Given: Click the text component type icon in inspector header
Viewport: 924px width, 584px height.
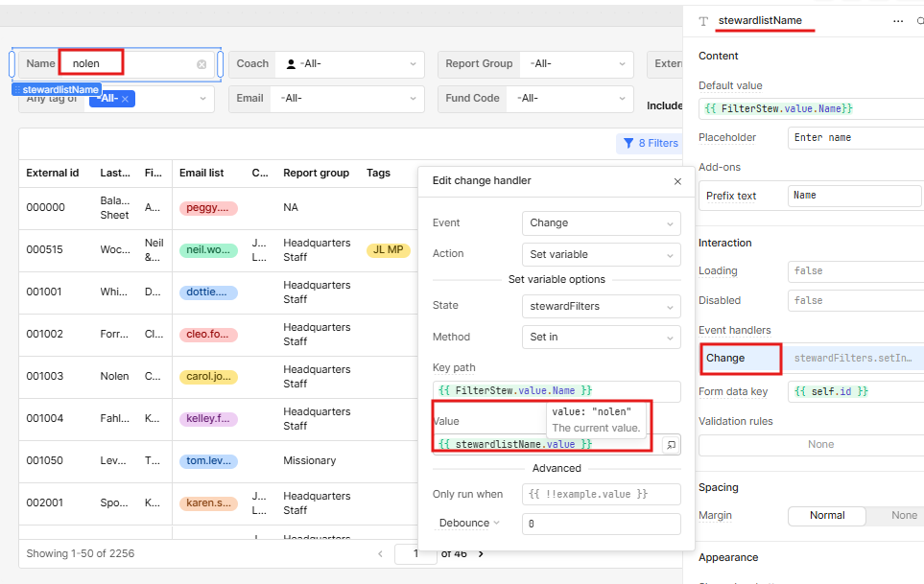Looking at the screenshot, I should pos(704,21).
